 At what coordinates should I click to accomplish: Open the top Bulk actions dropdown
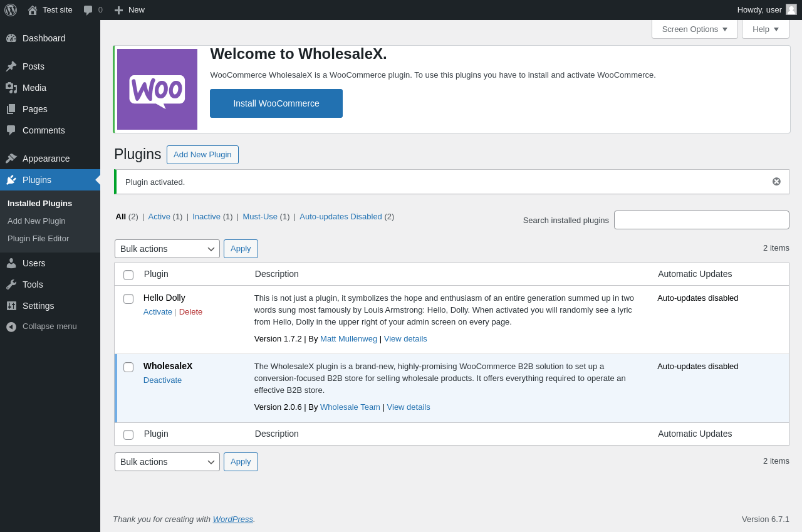click(x=167, y=249)
